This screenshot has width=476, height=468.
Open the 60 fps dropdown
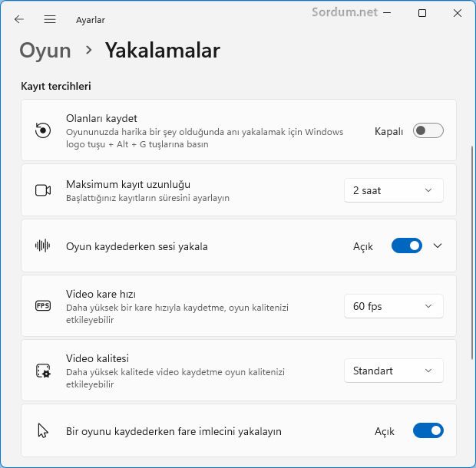(393, 306)
